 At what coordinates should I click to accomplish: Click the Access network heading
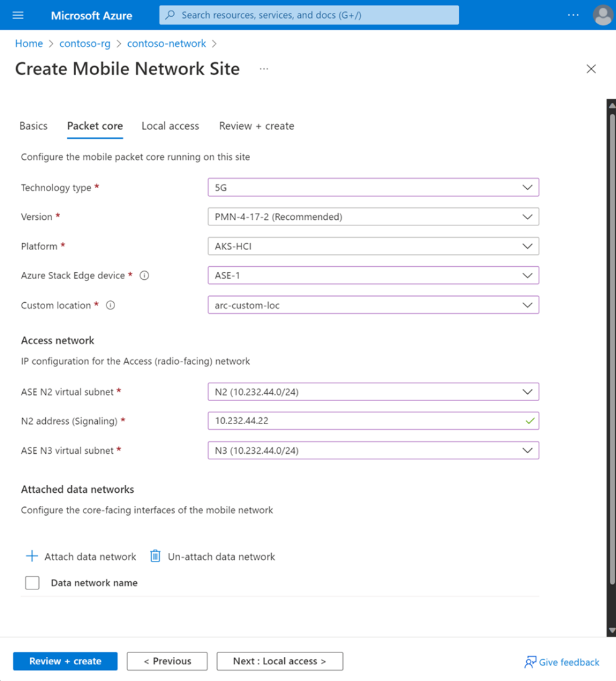[58, 340]
